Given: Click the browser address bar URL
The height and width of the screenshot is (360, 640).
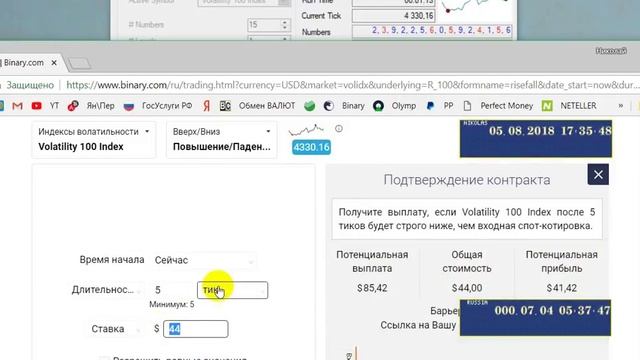Looking at the screenshot, I should click(x=353, y=85).
